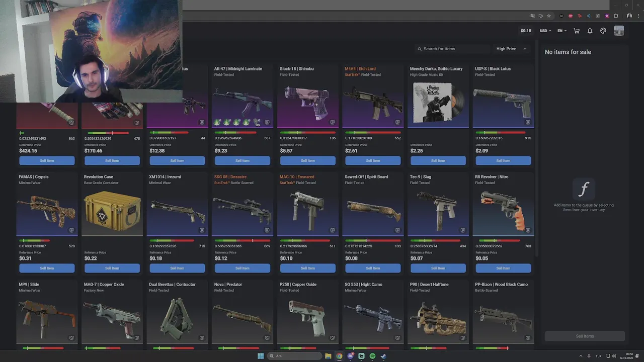Screen dimensions: 644x362
Task: Click the bookmark star in address bar
Action: click(549, 16)
